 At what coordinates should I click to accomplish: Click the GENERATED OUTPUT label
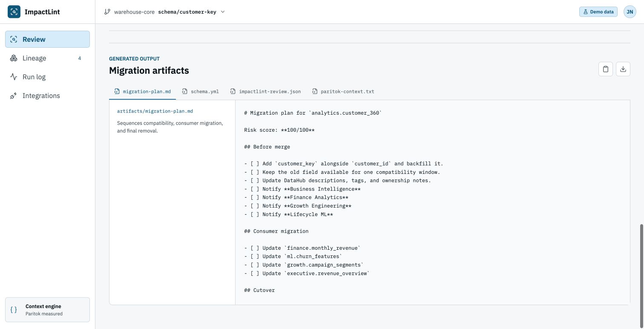pyautogui.click(x=134, y=59)
